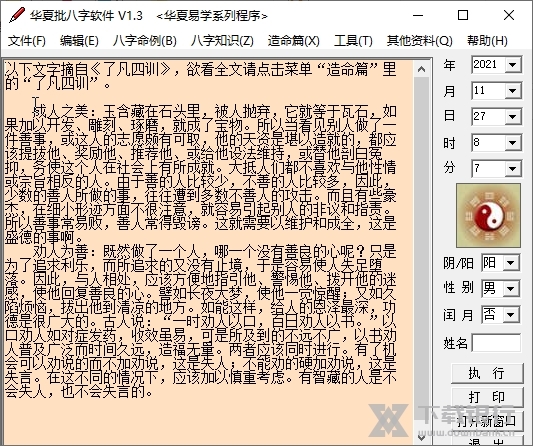Click the 劝人为善 paragraph heading text

(61, 252)
